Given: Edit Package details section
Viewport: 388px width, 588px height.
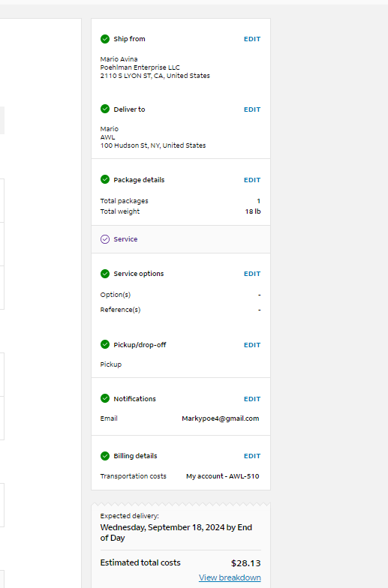Looking at the screenshot, I should click(x=252, y=180).
